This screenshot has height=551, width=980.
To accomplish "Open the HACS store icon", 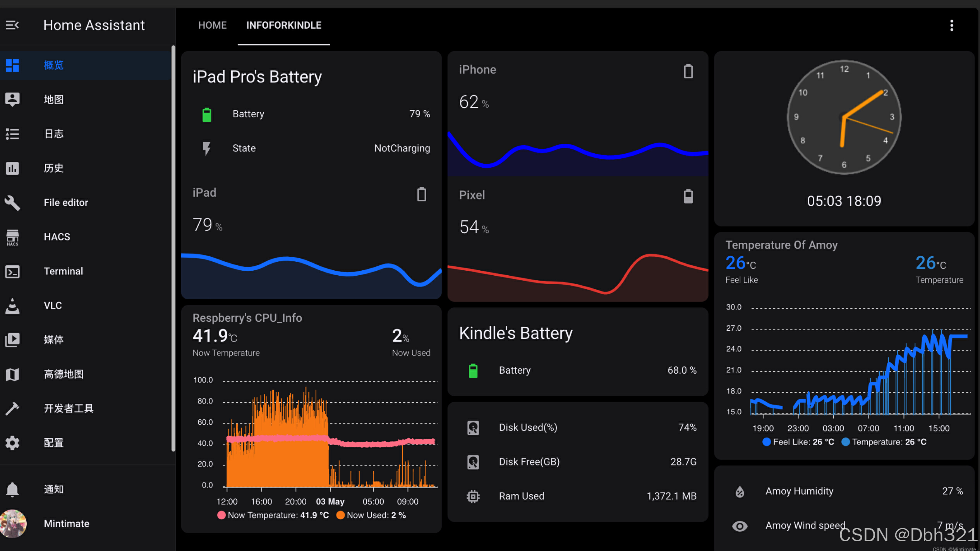I will pyautogui.click(x=12, y=237).
